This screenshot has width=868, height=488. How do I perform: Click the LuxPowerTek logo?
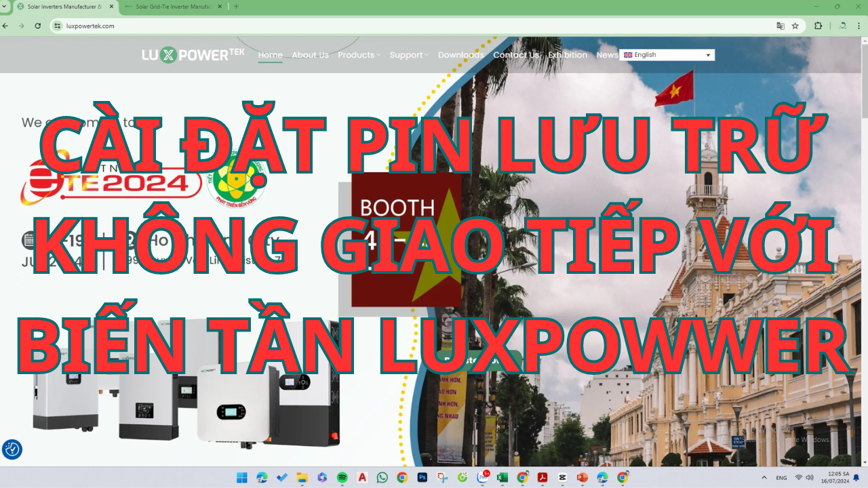click(193, 55)
